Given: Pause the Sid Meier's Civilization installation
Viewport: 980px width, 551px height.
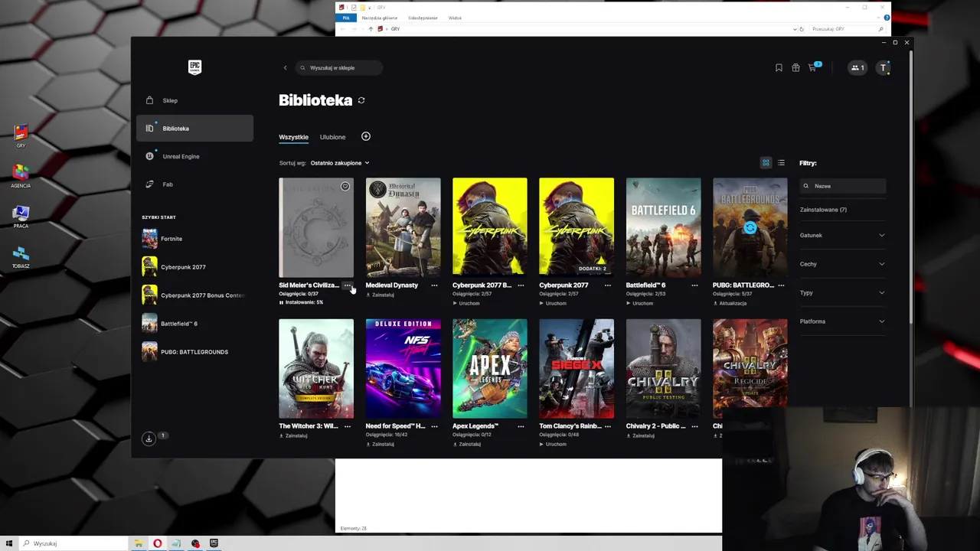Looking at the screenshot, I should (301, 302).
